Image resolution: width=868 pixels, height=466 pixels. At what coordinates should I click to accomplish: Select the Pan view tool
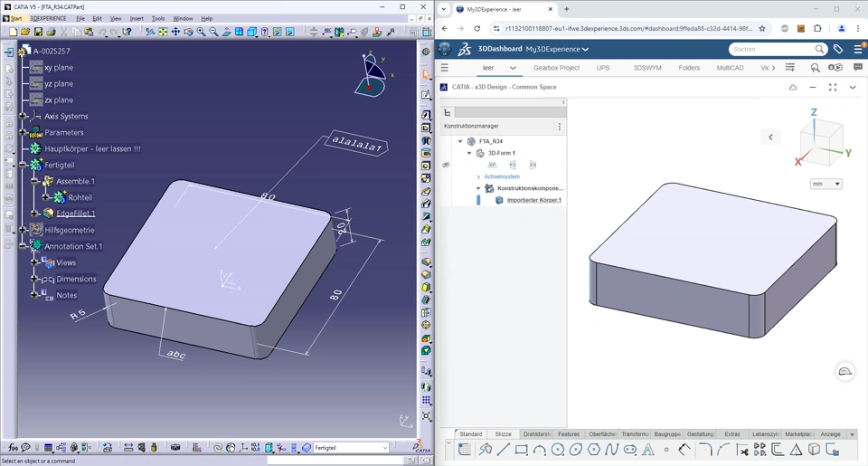[x=175, y=32]
